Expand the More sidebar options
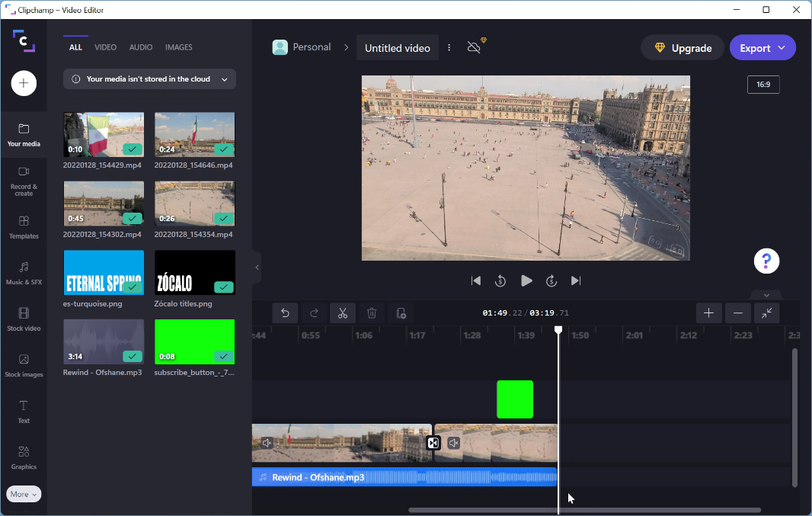The image size is (812, 516). click(x=24, y=494)
